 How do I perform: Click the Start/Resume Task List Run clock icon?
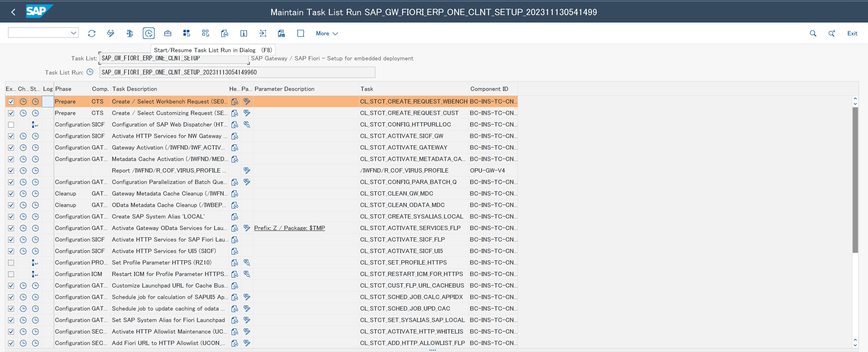click(149, 33)
